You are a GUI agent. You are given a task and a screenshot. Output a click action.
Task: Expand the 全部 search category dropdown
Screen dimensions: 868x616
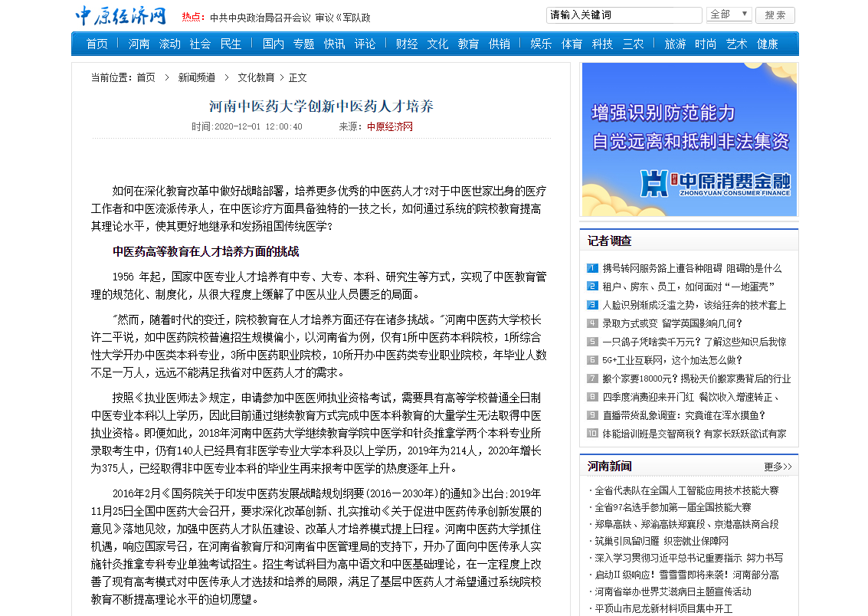(729, 15)
